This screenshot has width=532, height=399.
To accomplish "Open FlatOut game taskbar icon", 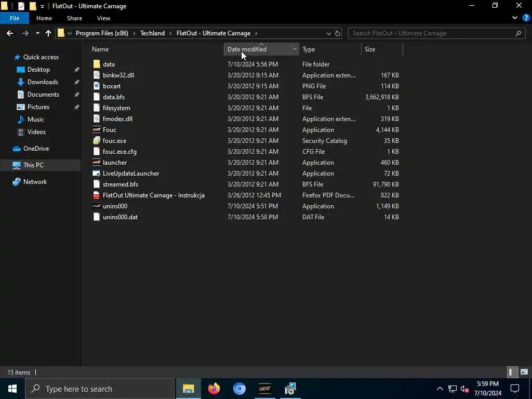I will click(264, 389).
